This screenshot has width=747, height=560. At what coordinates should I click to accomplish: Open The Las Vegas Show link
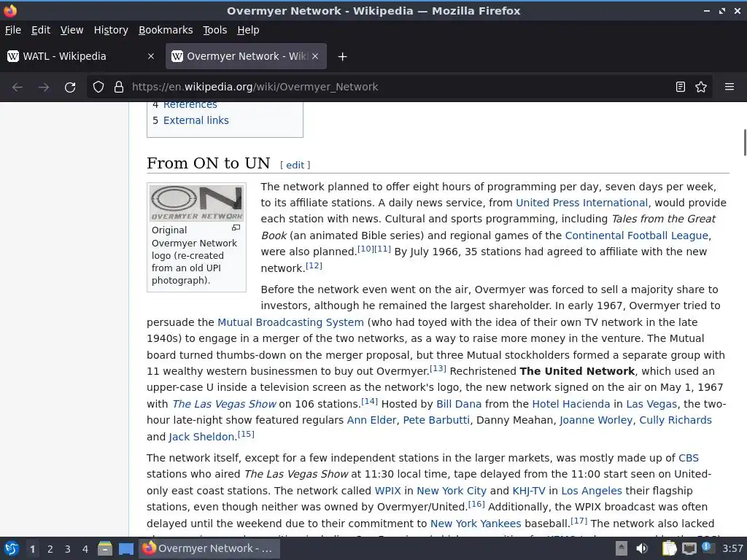pyautogui.click(x=224, y=404)
